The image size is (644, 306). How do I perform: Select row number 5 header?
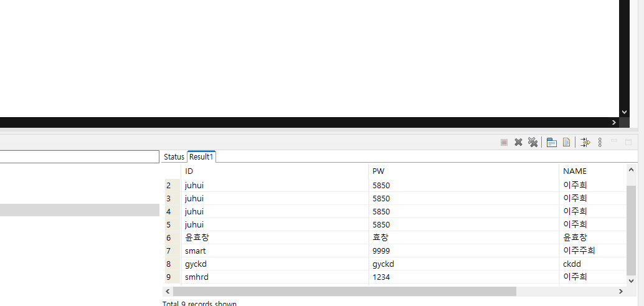[172, 225]
